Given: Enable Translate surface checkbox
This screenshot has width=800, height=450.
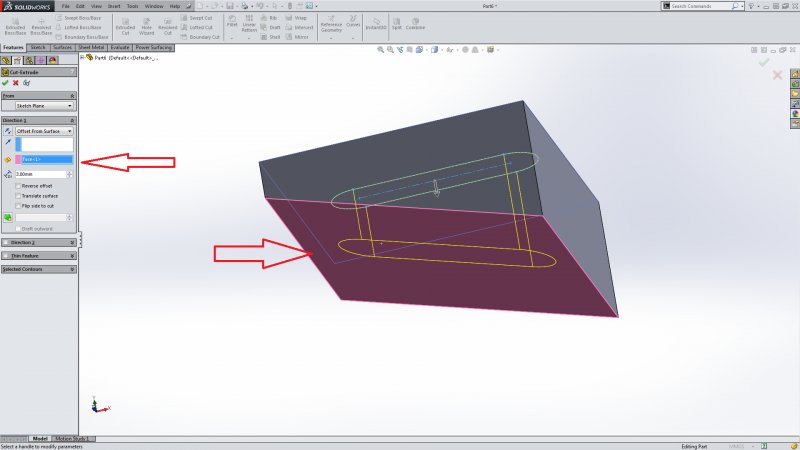Looking at the screenshot, I should 18,196.
